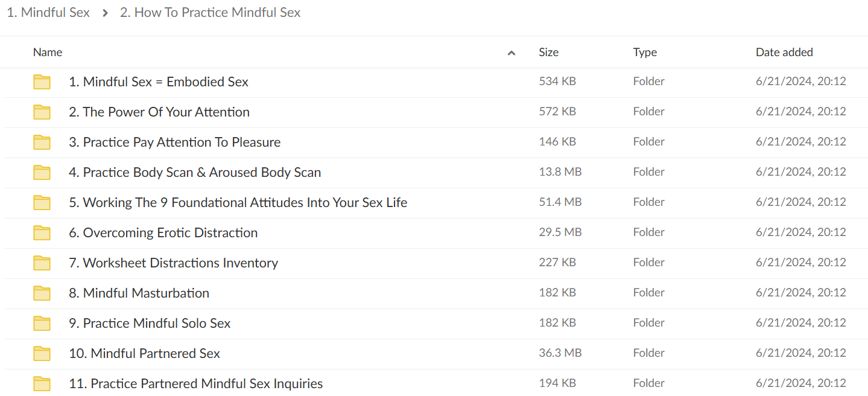
Task: Select the folder icon for Practice Pay Attention To Pleasure
Action: point(42,142)
